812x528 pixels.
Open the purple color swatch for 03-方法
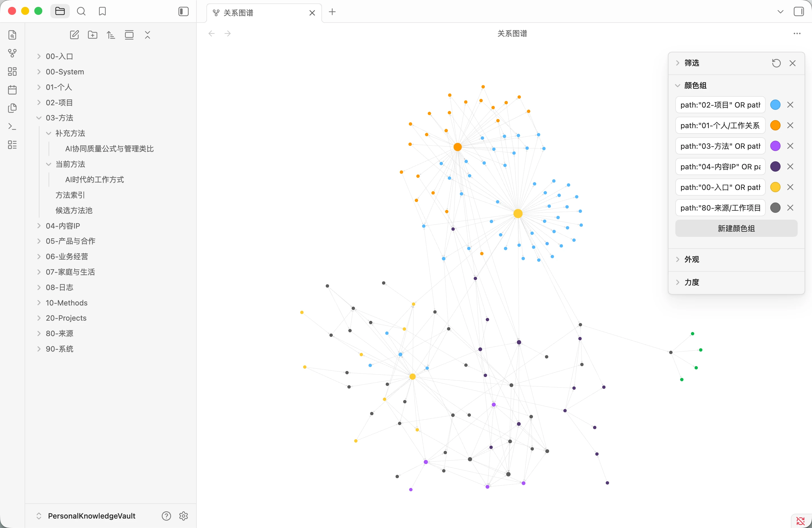coord(775,146)
